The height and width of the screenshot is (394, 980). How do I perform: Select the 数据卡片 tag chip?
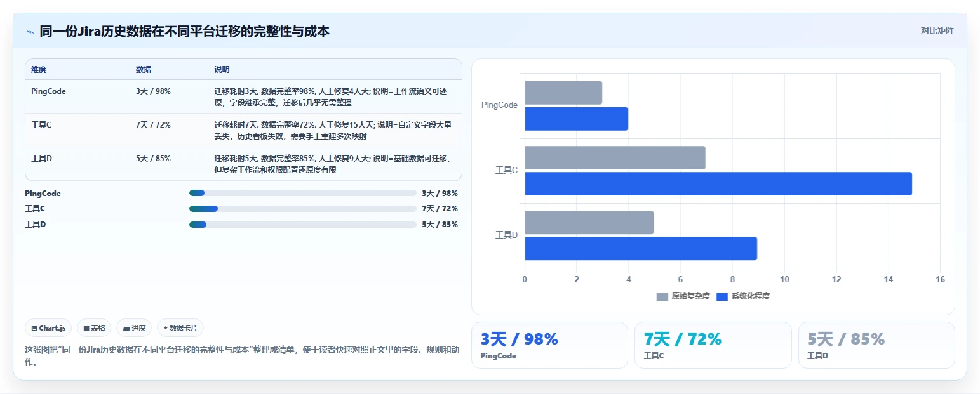[x=180, y=328]
